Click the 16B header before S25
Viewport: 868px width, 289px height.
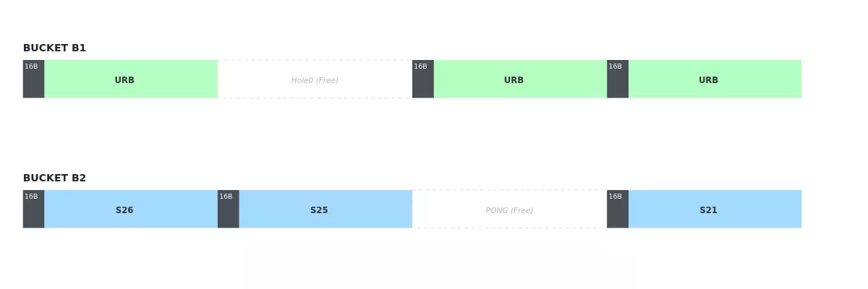pos(228,209)
